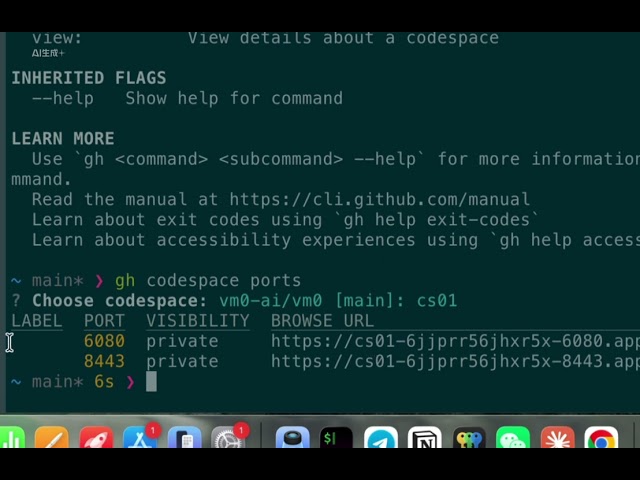
Task: Open the blue camera-lens app in dock
Action: 292,437
